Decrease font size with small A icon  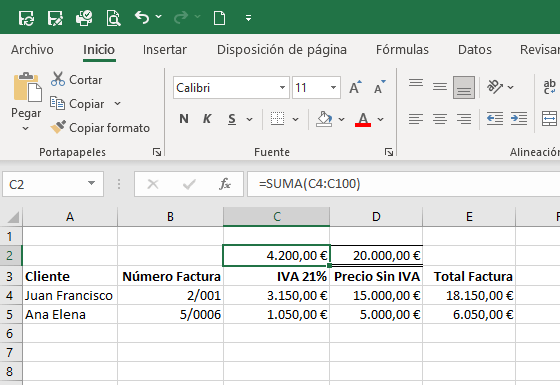380,87
